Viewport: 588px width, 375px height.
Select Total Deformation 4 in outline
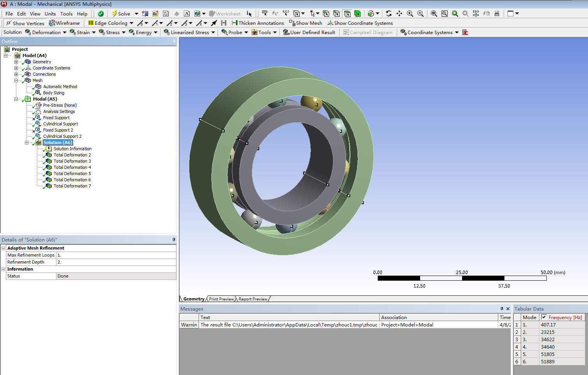pyautogui.click(x=72, y=167)
